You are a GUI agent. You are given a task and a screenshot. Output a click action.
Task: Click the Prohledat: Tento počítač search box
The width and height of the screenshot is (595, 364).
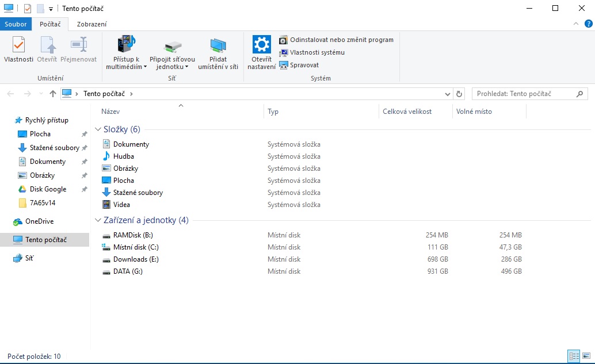pyautogui.click(x=522, y=94)
